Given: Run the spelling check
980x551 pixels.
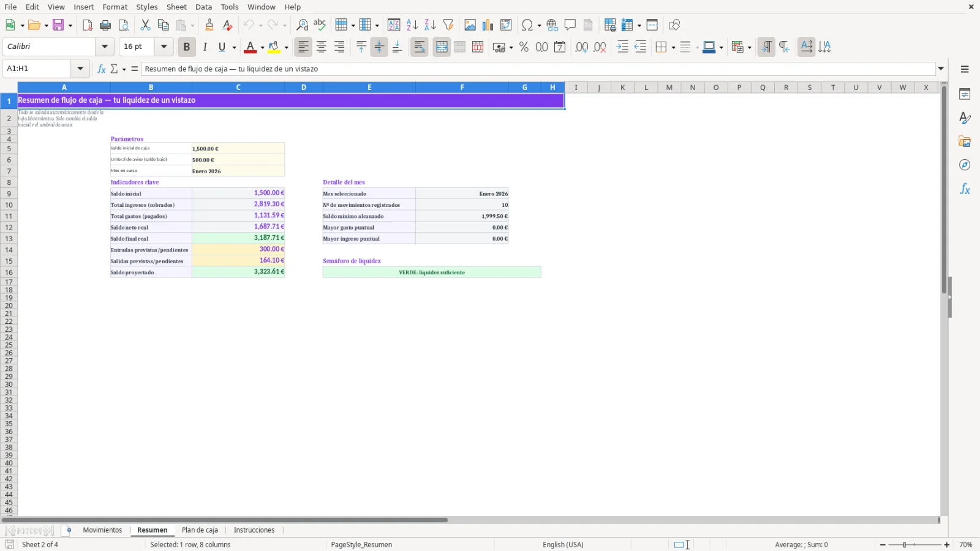Looking at the screenshot, I should (x=320, y=25).
